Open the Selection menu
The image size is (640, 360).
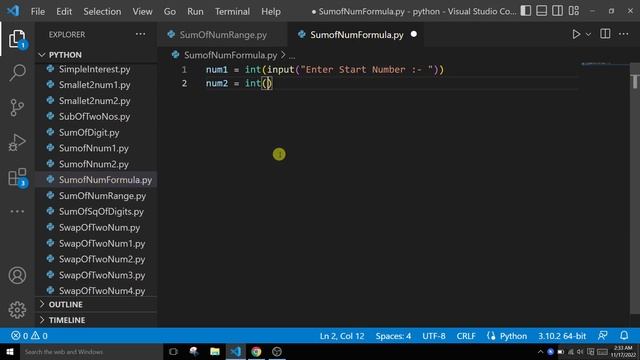[x=102, y=11]
